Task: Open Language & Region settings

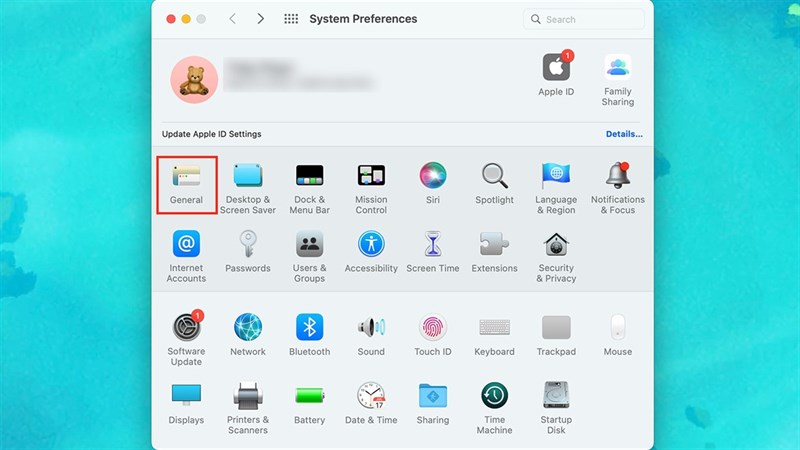Action: (x=556, y=188)
